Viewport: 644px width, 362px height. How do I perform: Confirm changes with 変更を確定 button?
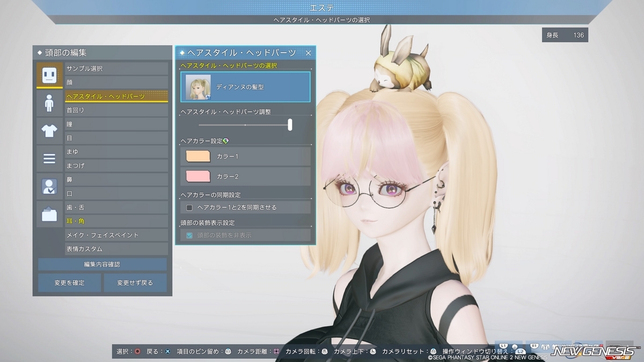pyautogui.click(x=69, y=283)
